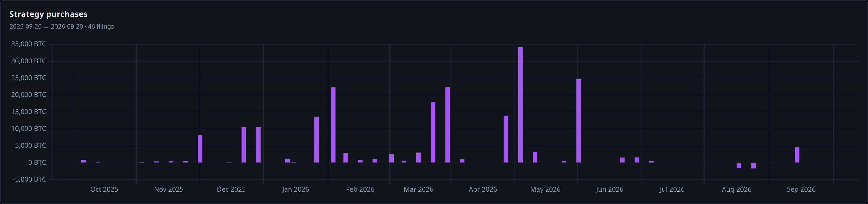Select the first small bar in October 2025
Screen dimensions: 868x204
coord(84,161)
